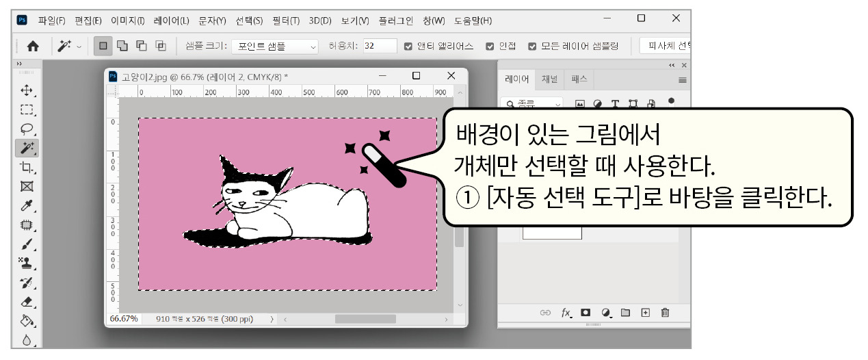Add a layer mask
The image size is (868, 360).
coord(586,313)
